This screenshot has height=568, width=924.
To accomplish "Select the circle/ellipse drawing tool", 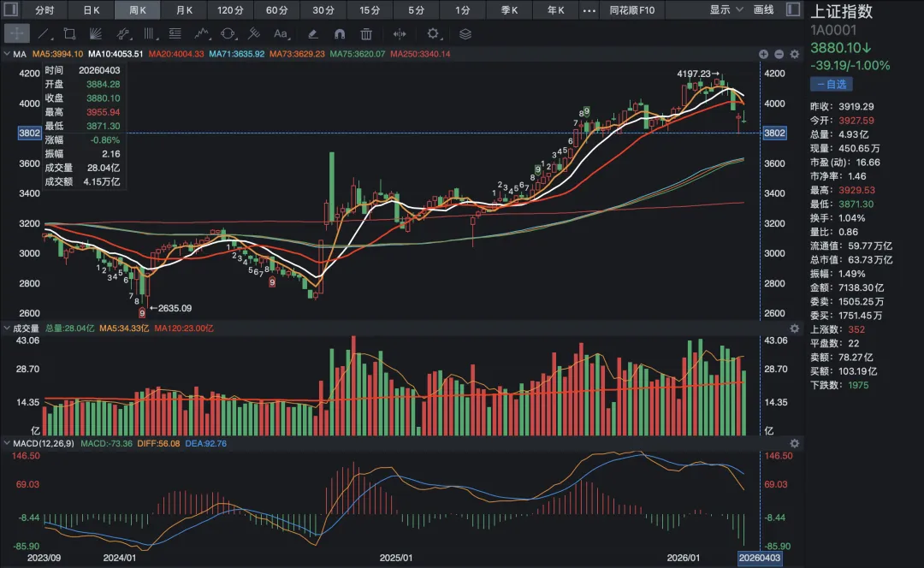I will coord(228,33).
